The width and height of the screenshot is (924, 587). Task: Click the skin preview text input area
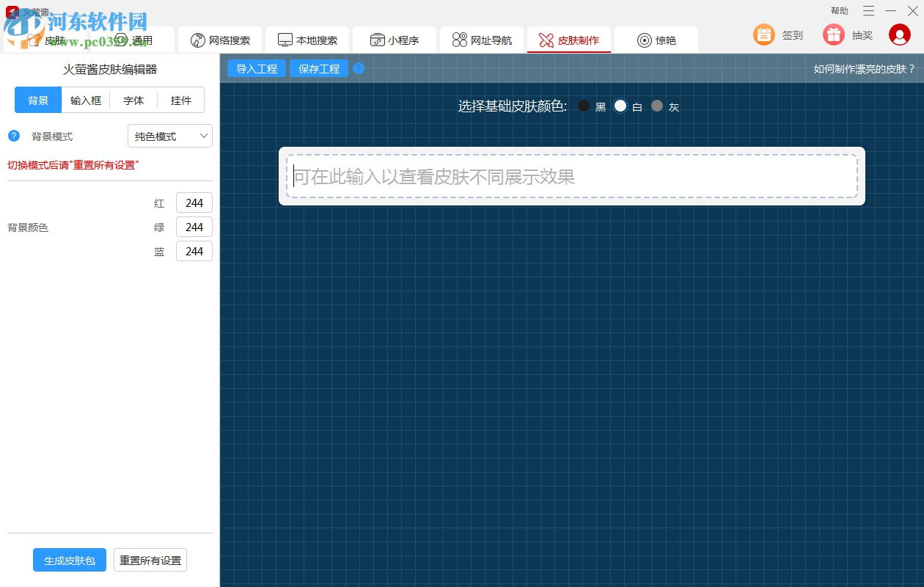pos(572,176)
